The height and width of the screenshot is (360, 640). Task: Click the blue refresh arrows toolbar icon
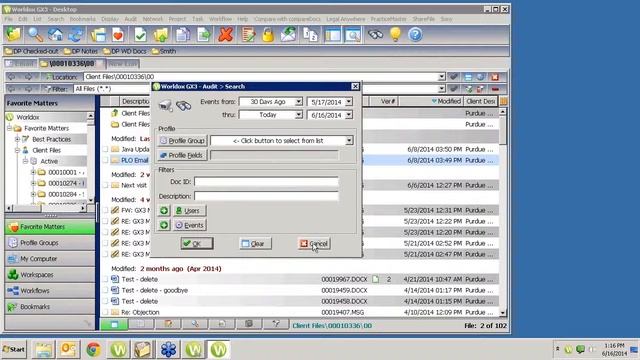76,35
